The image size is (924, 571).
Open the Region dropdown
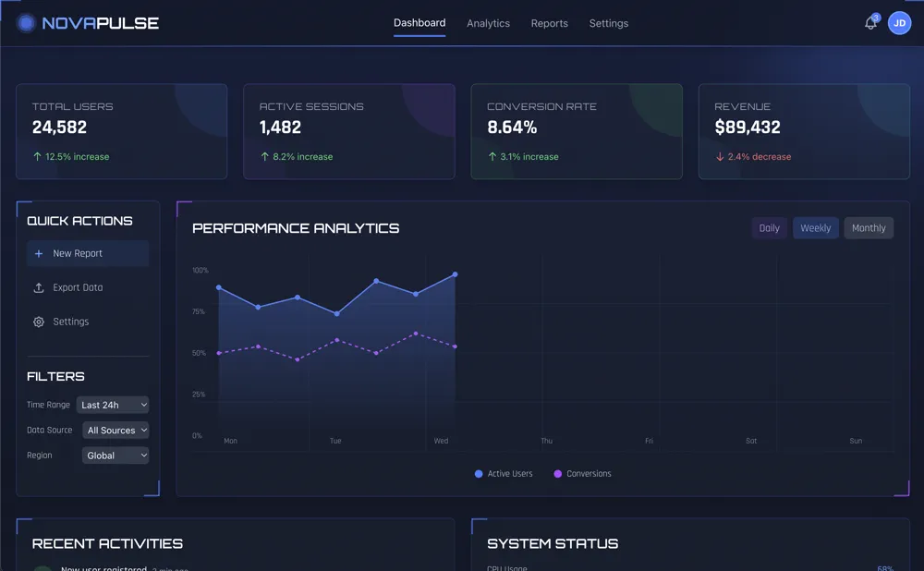pos(115,456)
